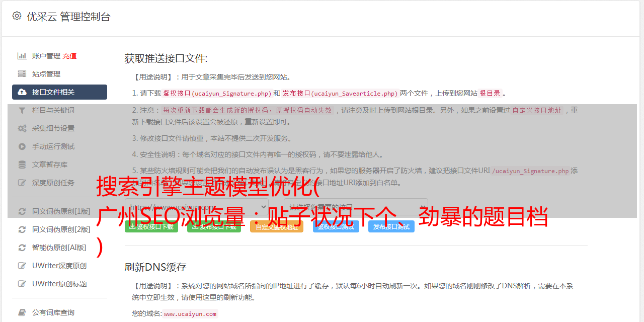Viewport: 644px width, 322px height.
Task: Click the refresh icon for 同义词伪原创[2版]
Action: (22, 229)
